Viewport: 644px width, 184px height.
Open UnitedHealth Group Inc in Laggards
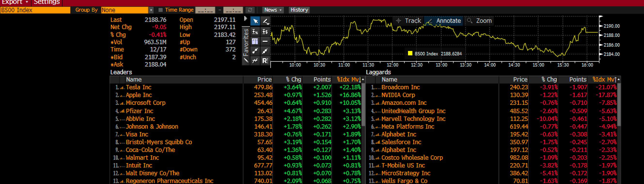413,111
